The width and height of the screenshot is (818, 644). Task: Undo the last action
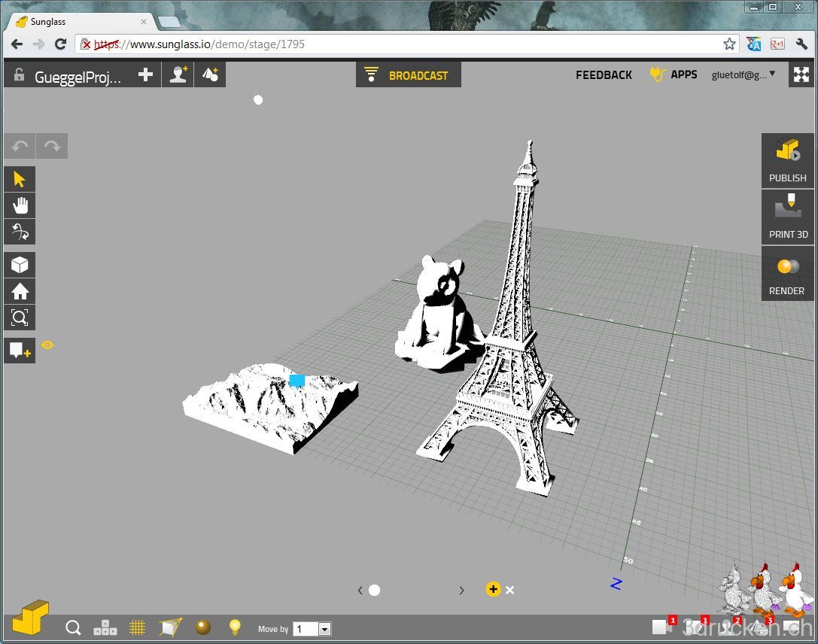point(20,146)
